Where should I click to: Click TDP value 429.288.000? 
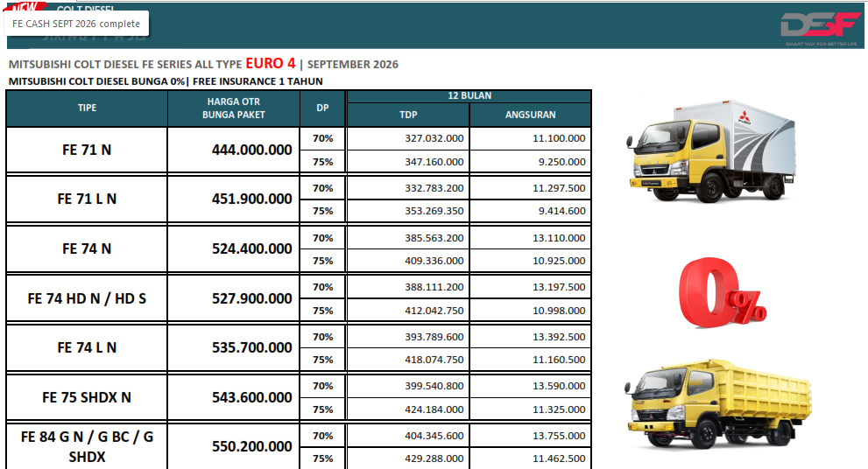tap(434, 458)
